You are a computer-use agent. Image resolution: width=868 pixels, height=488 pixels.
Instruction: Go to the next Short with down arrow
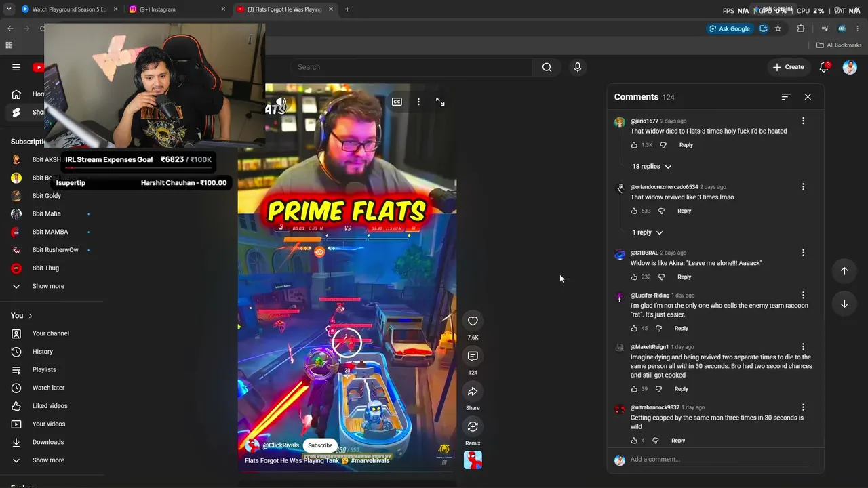tap(844, 304)
